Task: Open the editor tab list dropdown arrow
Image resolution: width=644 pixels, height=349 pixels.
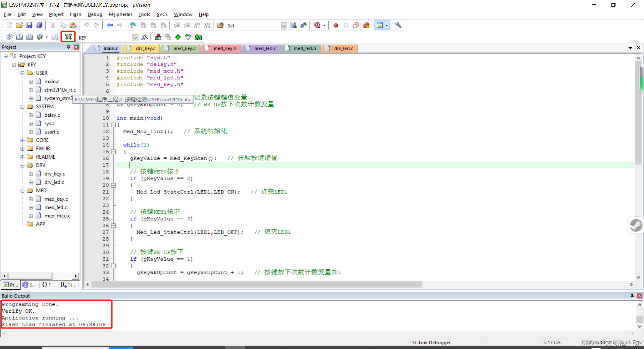Action: tap(630, 48)
